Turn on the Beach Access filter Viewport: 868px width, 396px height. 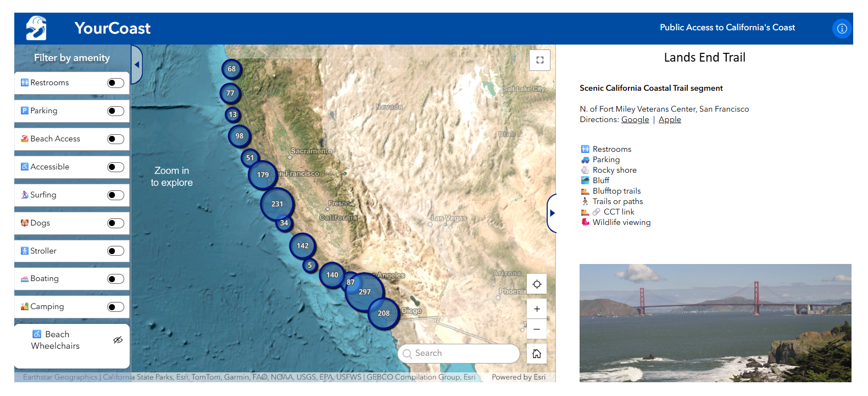115,139
